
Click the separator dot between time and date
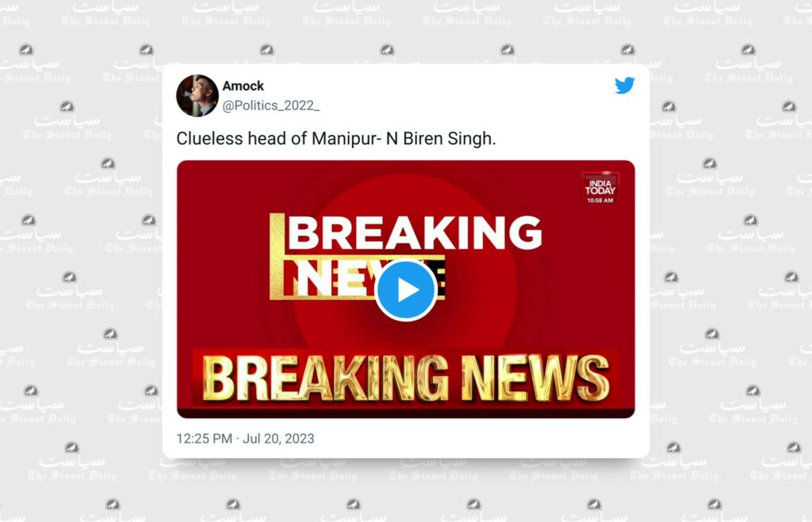pyautogui.click(x=237, y=439)
